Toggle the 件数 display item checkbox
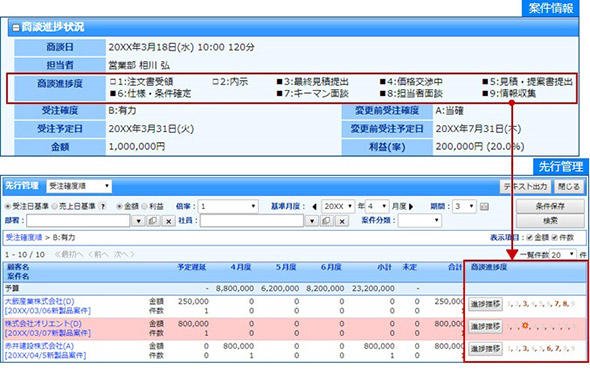 tap(554, 237)
